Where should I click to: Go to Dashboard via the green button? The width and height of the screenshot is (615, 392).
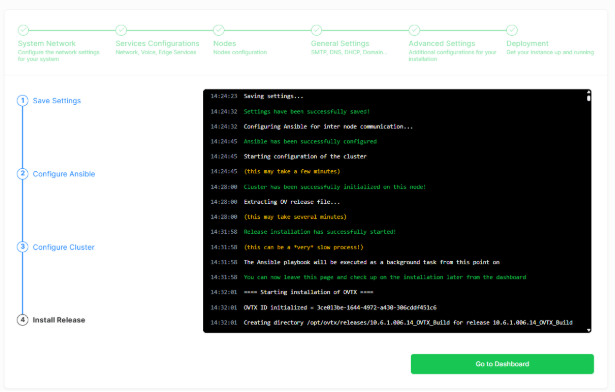point(502,364)
